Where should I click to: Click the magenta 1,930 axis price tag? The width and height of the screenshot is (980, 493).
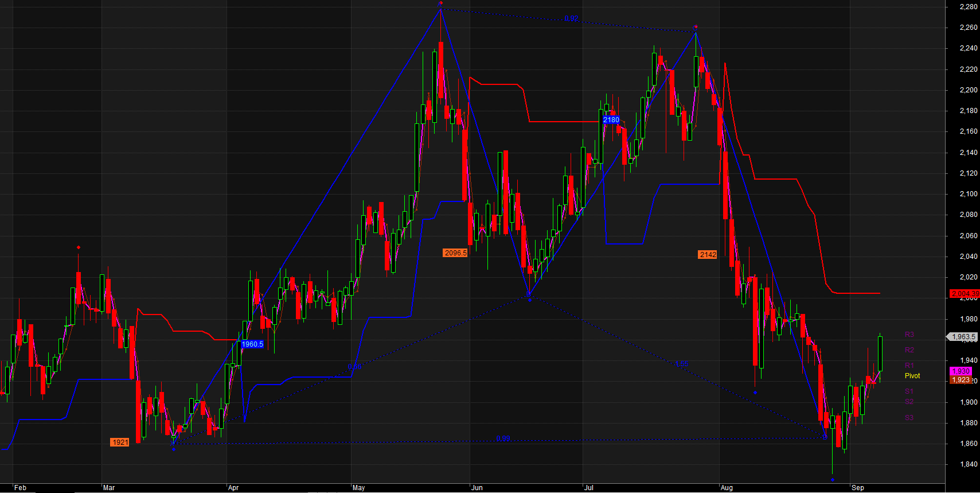[x=961, y=371]
